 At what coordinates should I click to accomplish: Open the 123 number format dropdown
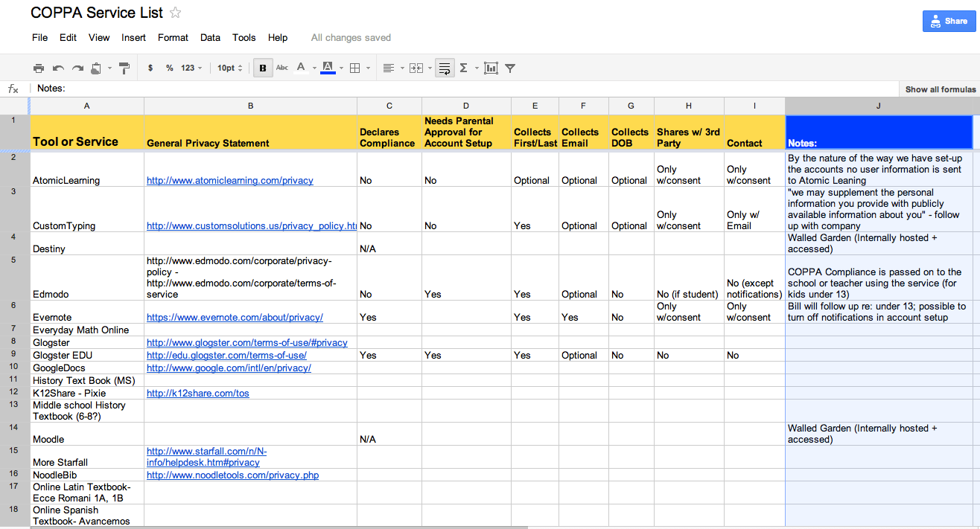pos(191,68)
